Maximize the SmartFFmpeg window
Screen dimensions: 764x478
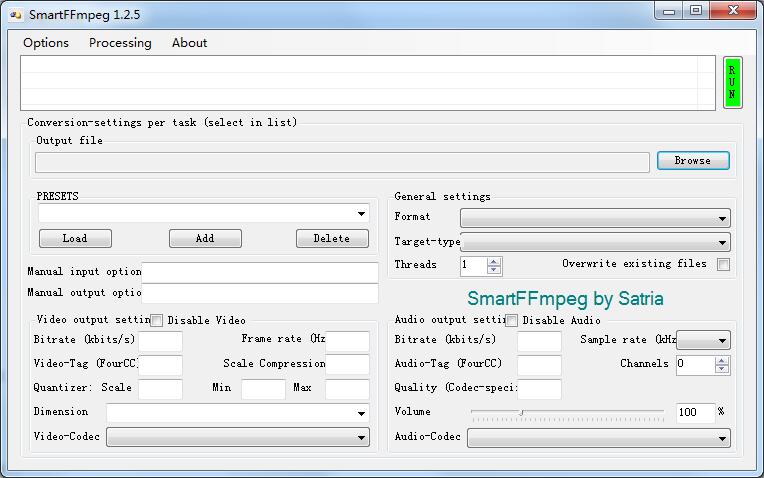click(696, 11)
